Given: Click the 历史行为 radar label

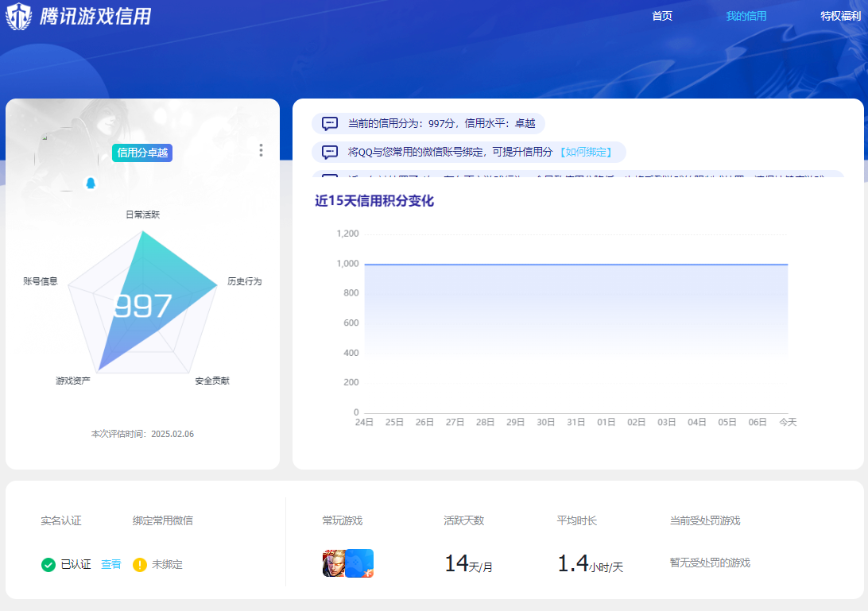Looking at the screenshot, I should click(x=245, y=282).
